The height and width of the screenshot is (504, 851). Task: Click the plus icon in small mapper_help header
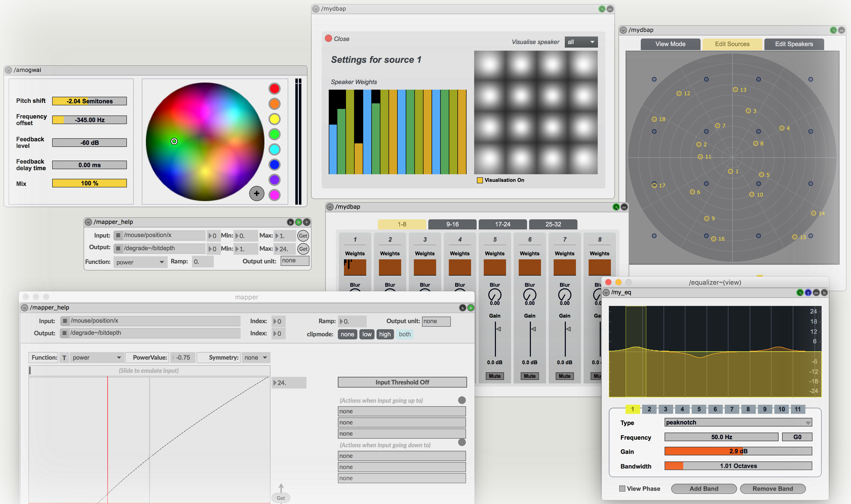point(307,222)
